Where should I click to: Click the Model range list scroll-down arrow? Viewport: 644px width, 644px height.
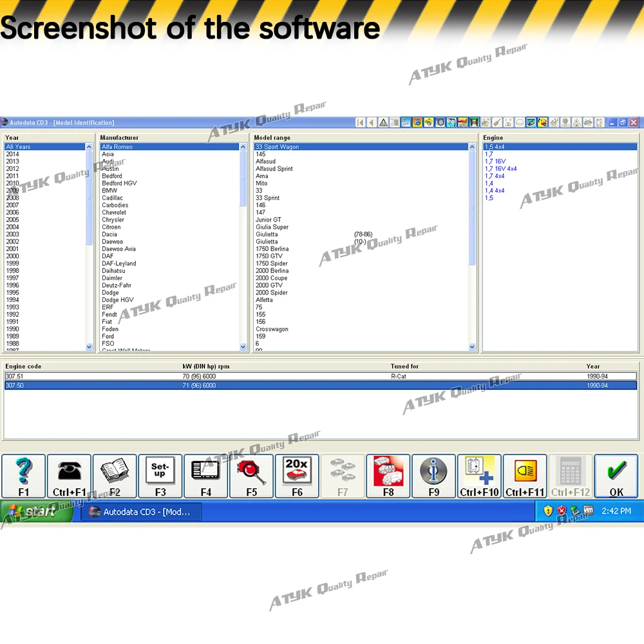point(472,347)
